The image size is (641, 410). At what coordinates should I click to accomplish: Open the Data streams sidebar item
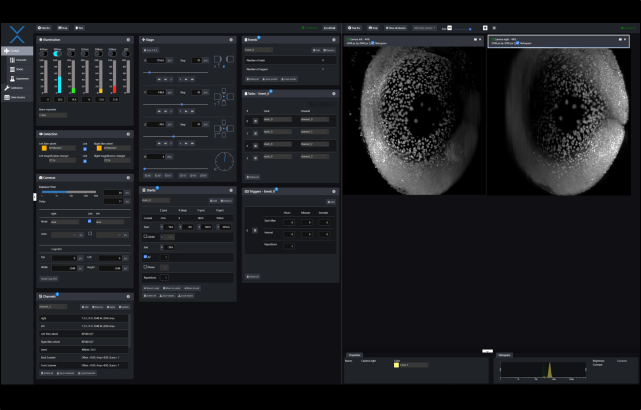coord(18,97)
